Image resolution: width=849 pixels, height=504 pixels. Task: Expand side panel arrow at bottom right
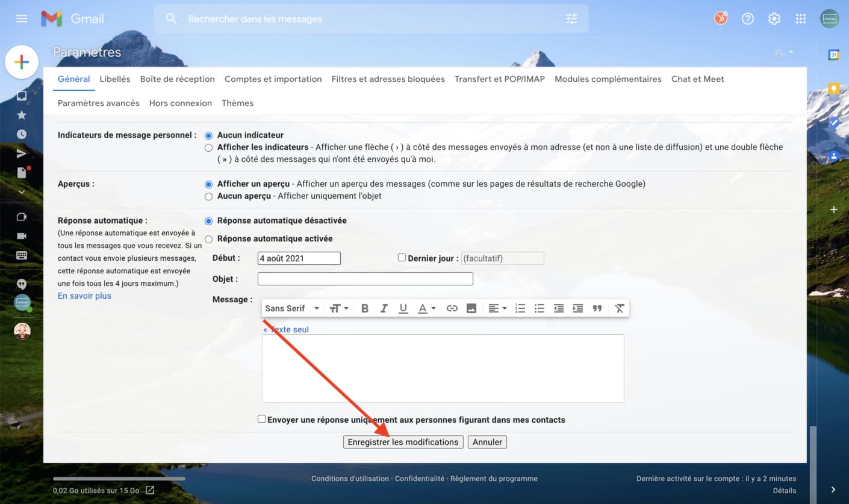click(833, 490)
